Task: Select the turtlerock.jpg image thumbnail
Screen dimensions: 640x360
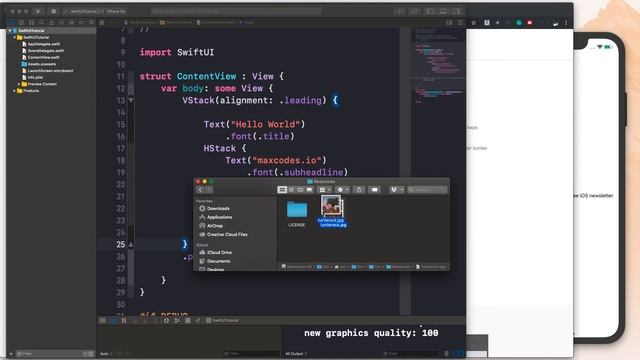Action: pos(331,205)
